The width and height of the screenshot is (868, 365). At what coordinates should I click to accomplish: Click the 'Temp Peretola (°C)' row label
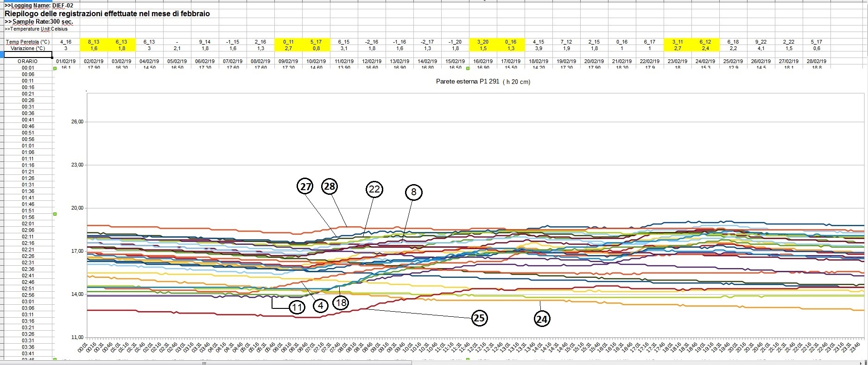point(28,42)
